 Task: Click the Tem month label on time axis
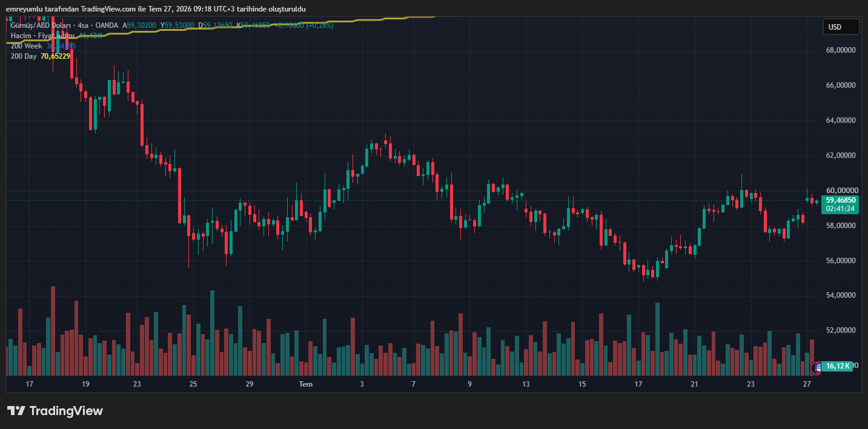(306, 384)
